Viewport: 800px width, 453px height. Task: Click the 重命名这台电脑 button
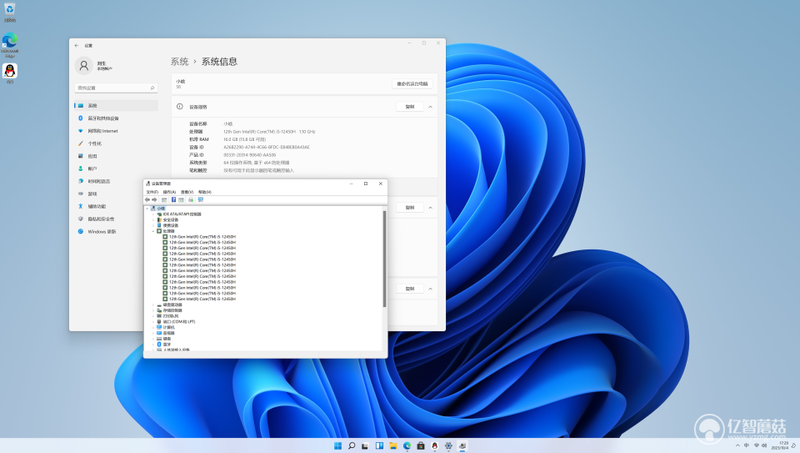point(412,84)
